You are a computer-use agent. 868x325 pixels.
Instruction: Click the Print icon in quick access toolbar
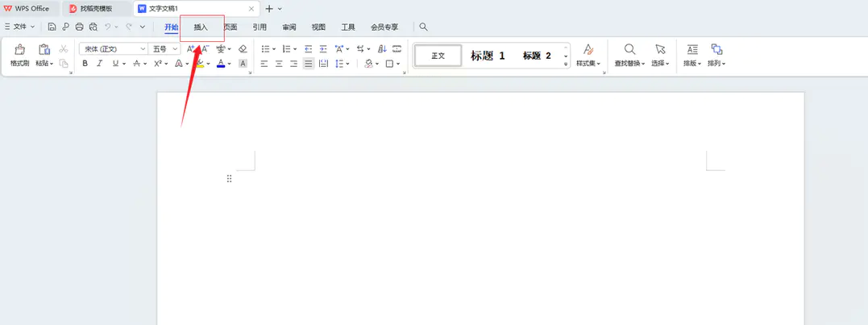tap(79, 27)
